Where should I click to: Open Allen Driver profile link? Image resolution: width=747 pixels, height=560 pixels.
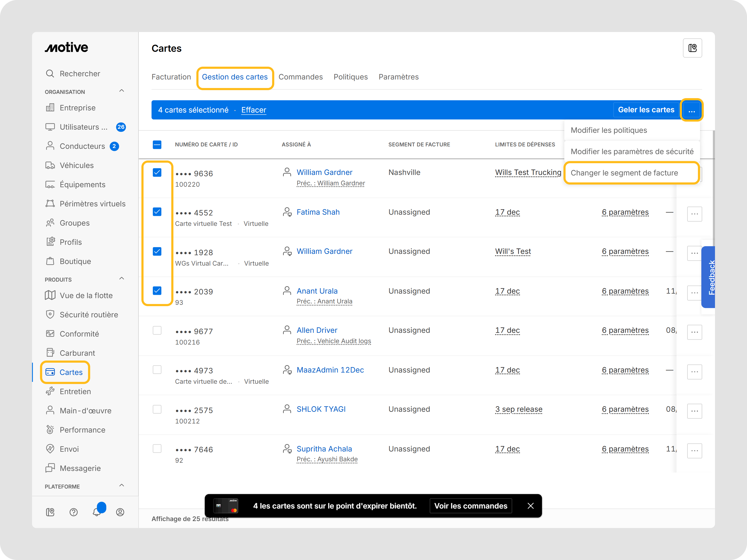pyautogui.click(x=317, y=330)
